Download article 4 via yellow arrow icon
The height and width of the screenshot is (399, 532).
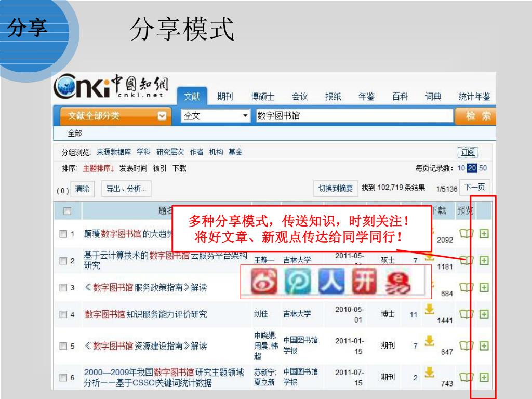tap(429, 309)
